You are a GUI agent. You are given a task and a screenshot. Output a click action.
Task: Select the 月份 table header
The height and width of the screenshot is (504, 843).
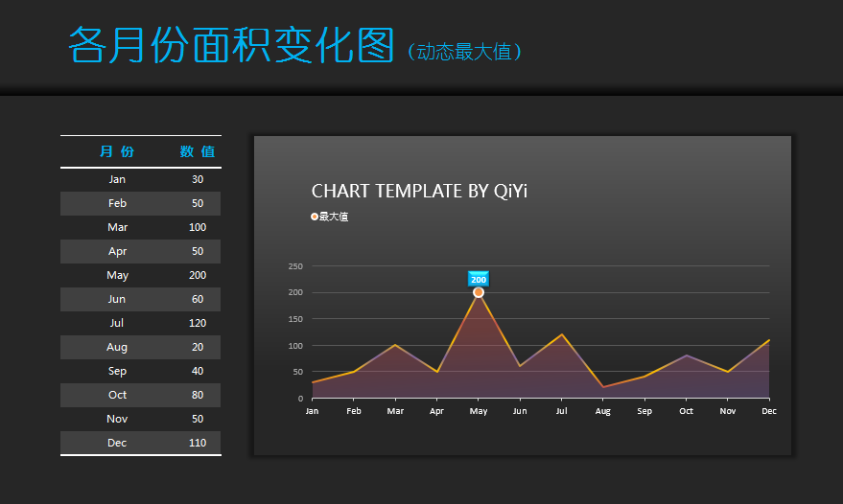(x=117, y=151)
